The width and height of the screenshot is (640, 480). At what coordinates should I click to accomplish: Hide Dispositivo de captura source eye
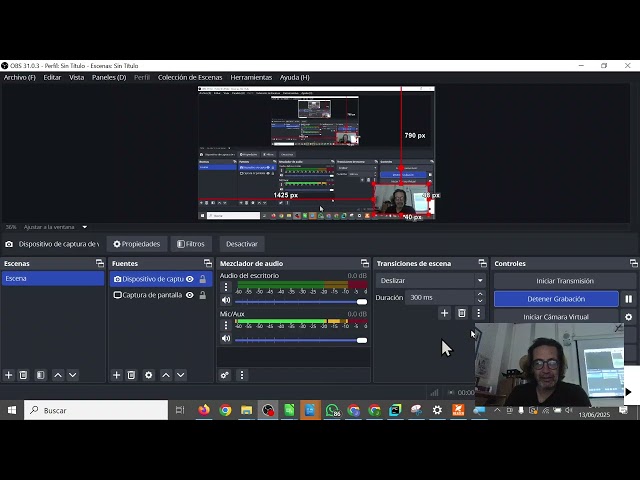tap(190, 279)
